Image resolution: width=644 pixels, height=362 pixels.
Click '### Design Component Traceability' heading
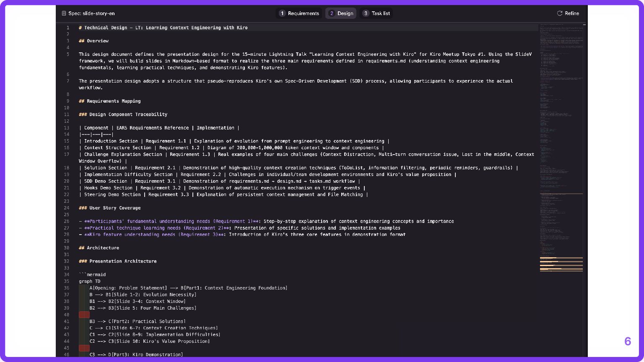click(123, 114)
